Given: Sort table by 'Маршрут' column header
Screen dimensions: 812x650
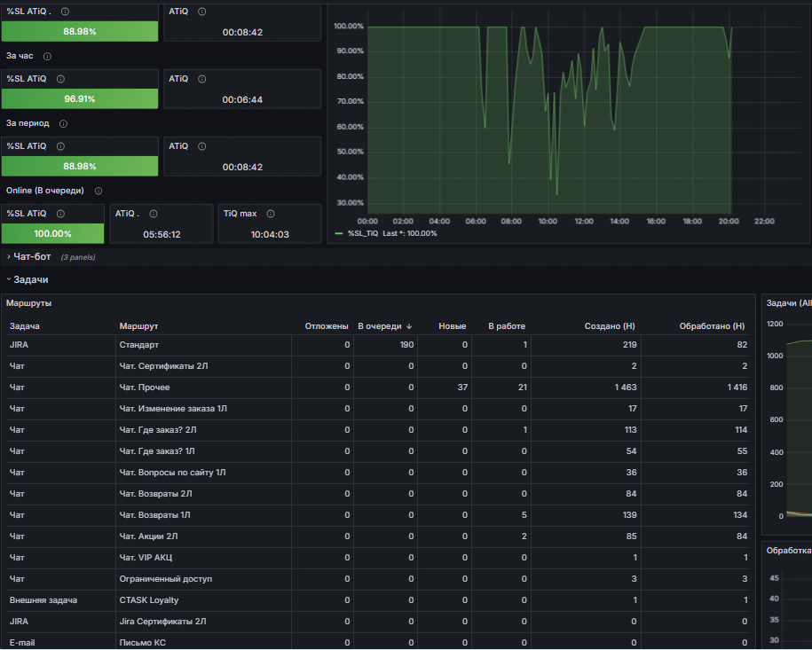Looking at the screenshot, I should coord(138,326).
